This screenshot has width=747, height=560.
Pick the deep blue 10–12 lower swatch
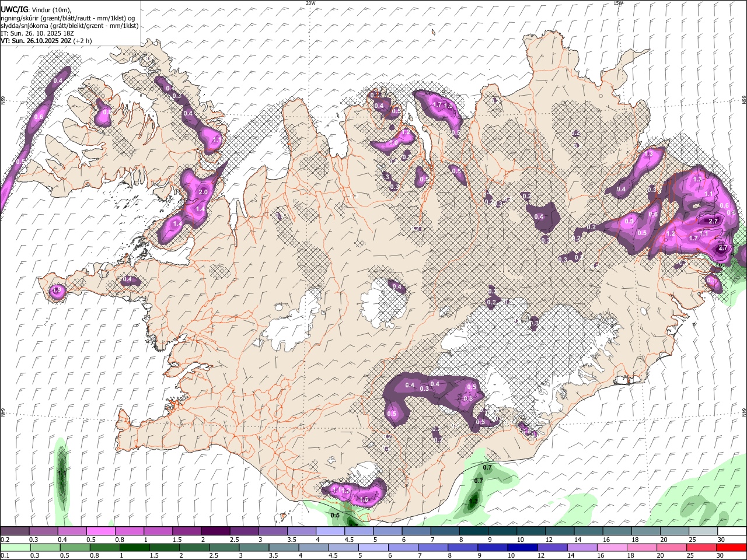522,547
